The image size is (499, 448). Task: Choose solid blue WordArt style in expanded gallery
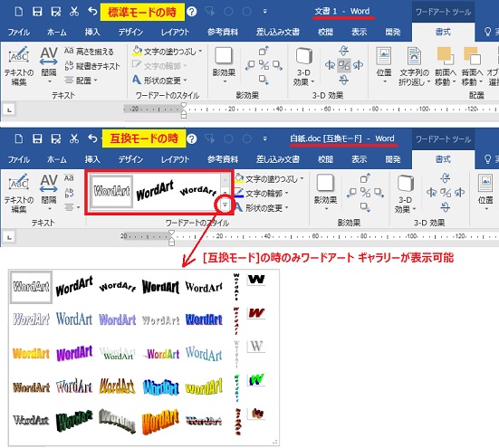pos(204,319)
